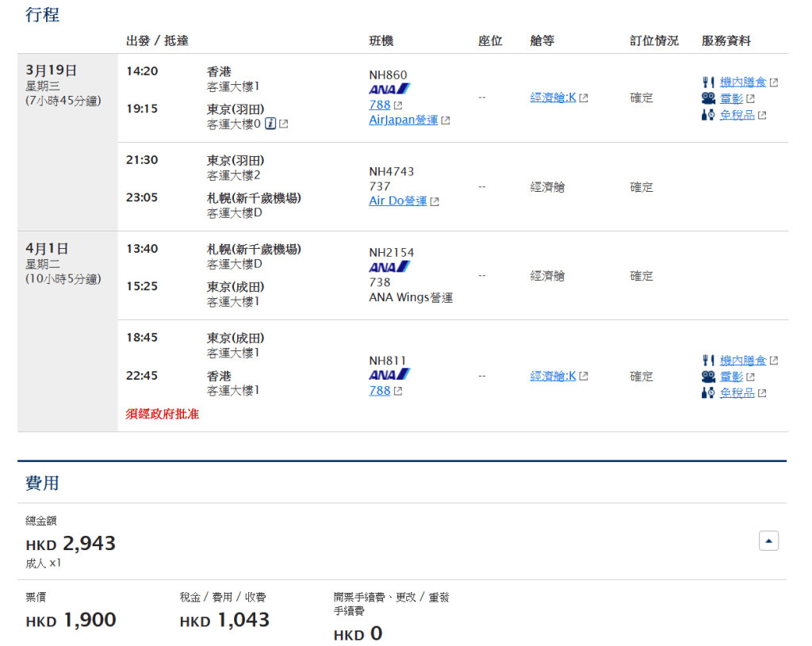This screenshot has height=646, width=812.
Task: Open the 788 aircraft link for NH860
Action: 380,105
